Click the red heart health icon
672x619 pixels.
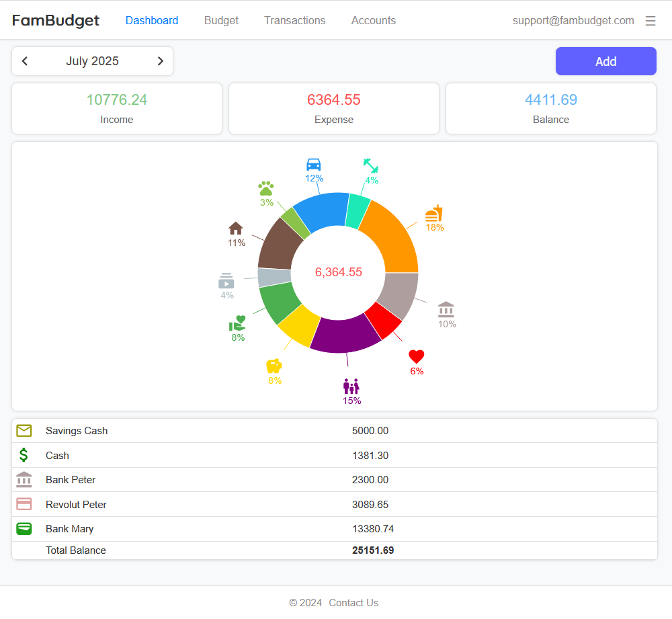click(416, 357)
